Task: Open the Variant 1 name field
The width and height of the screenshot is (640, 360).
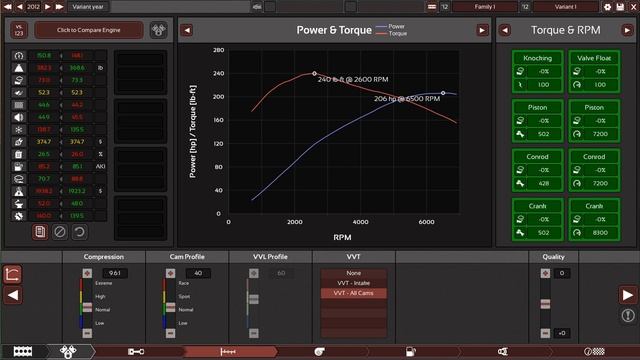Action: 565,7
